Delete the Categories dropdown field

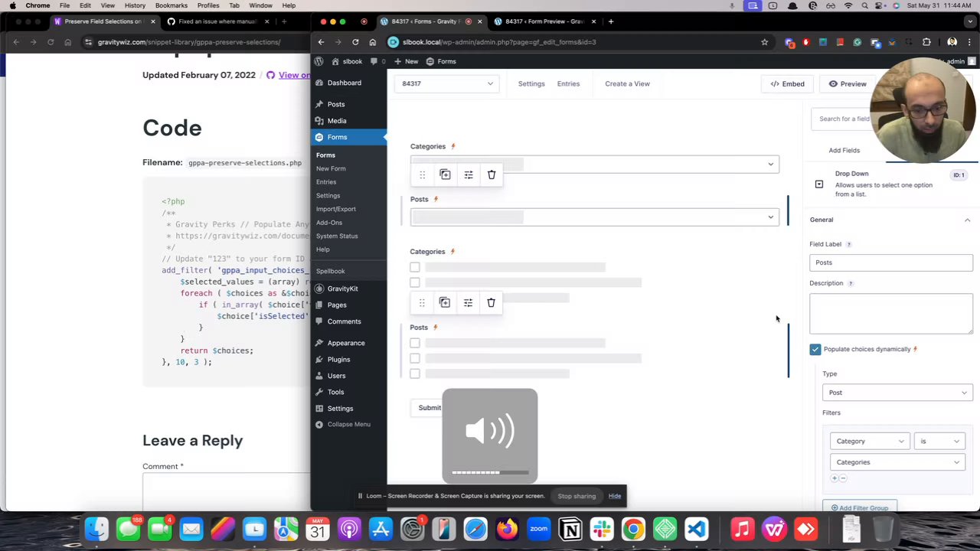[x=492, y=174]
